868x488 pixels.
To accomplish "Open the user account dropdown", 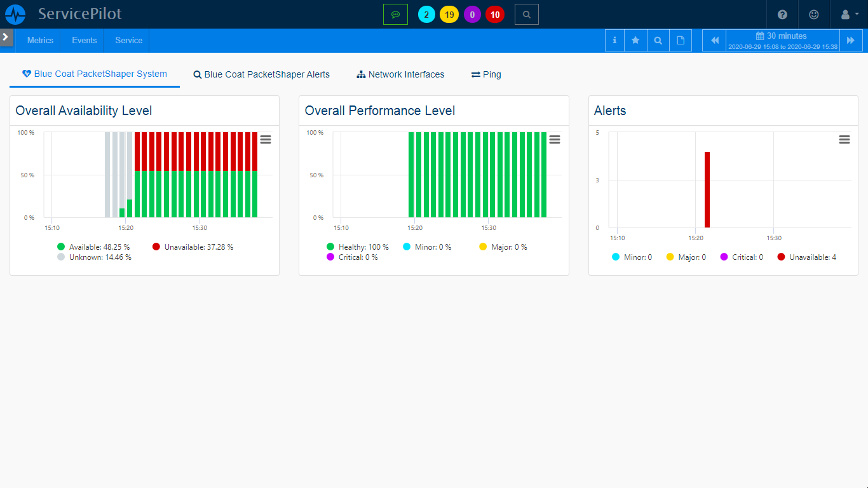I will click(x=849, y=15).
